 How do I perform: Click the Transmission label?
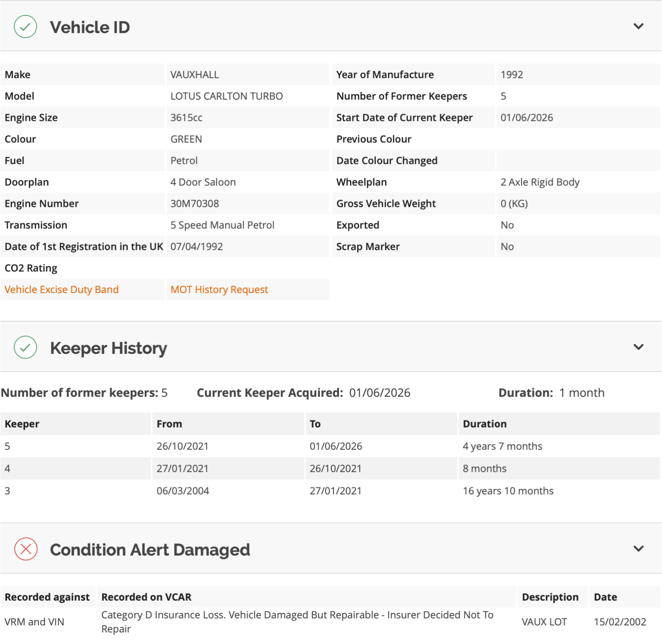[x=36, y=225]
